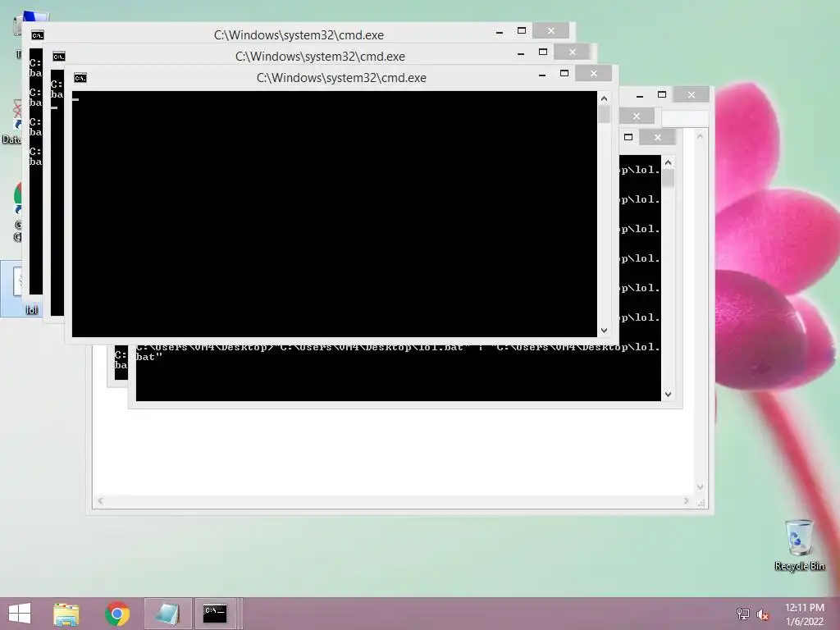This screenshot has width=840, height=630.
Task: Minimize the Notepad window behind the consoles
Action: 640,95
